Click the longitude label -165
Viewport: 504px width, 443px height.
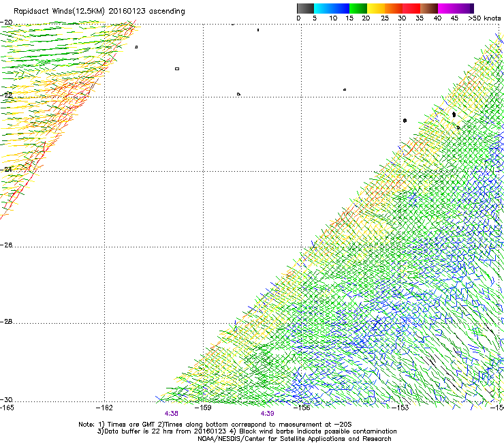click(x=7, y=408)
